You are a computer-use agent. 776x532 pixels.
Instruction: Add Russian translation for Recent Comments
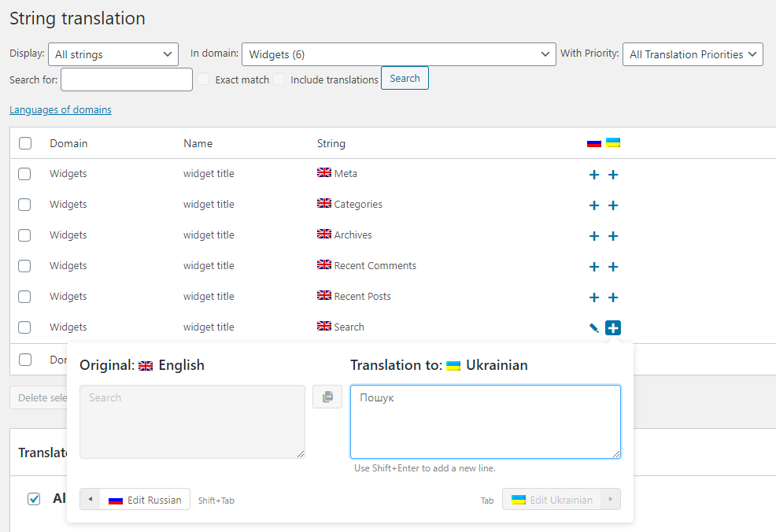[x=594, y=267]
